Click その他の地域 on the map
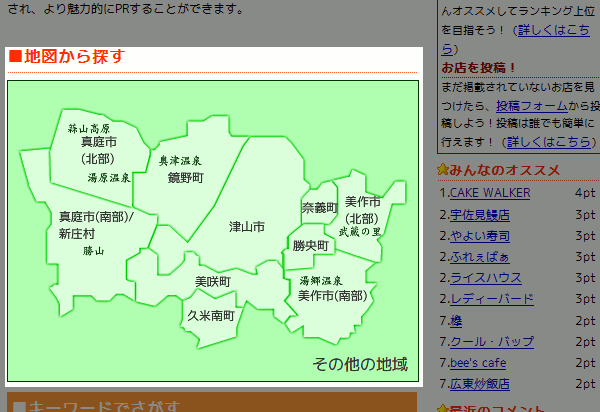Screen dimensions: 600x412 360,364
